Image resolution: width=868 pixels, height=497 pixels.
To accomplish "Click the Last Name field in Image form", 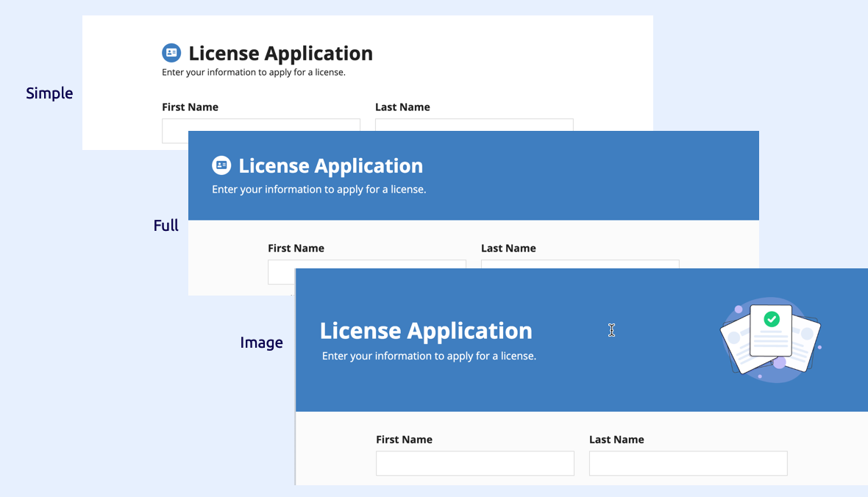I will 688,463.
